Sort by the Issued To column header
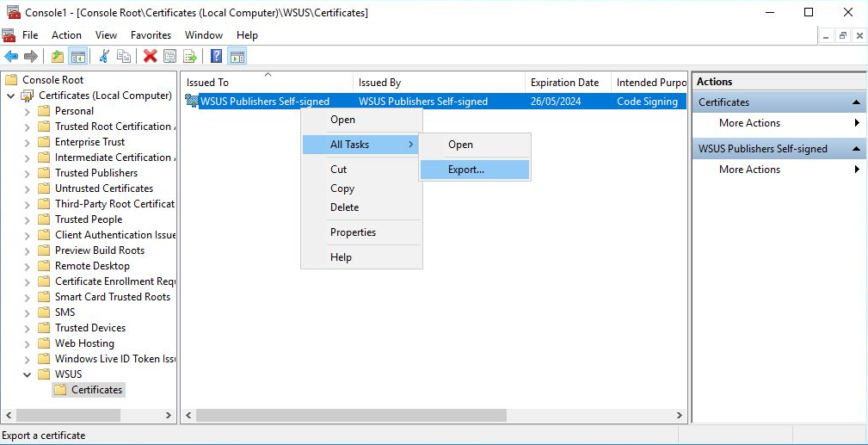Viewport: 868px width, 445px height. pos(267,83)
